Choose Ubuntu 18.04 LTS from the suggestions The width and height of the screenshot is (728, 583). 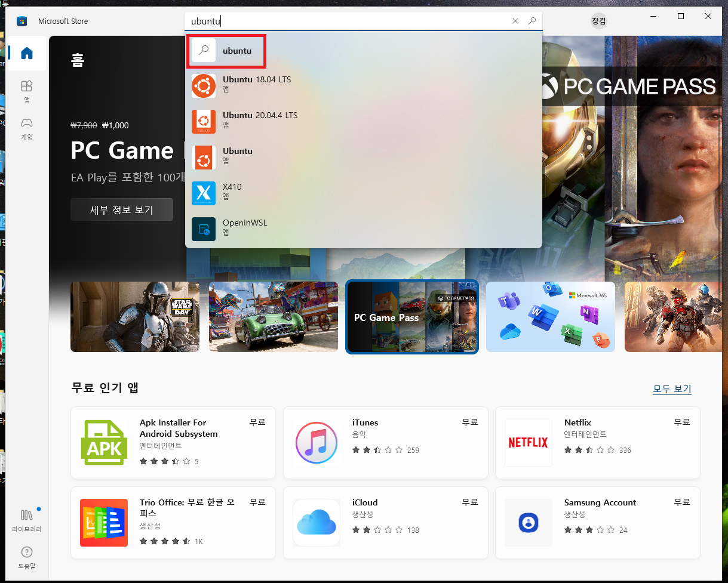coord(363,86)
